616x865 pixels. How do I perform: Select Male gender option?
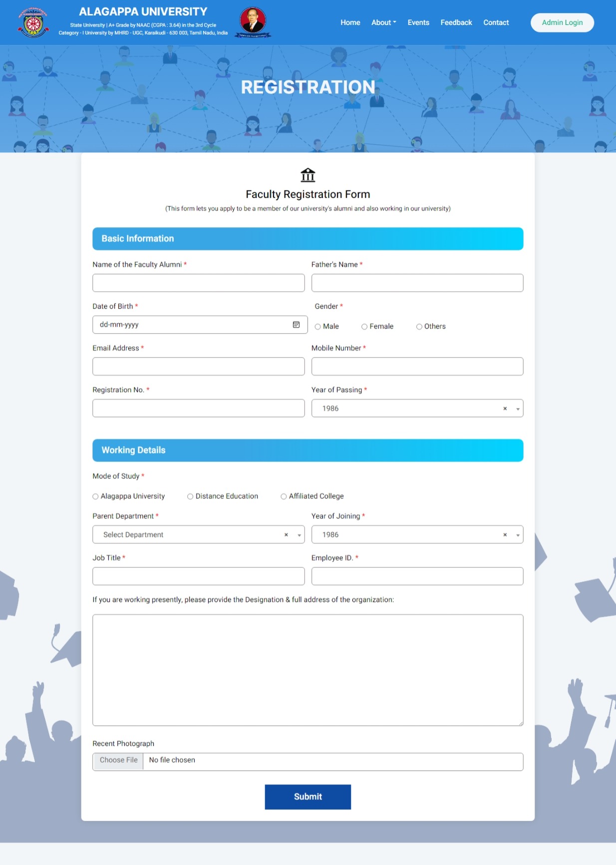[318, 327]
